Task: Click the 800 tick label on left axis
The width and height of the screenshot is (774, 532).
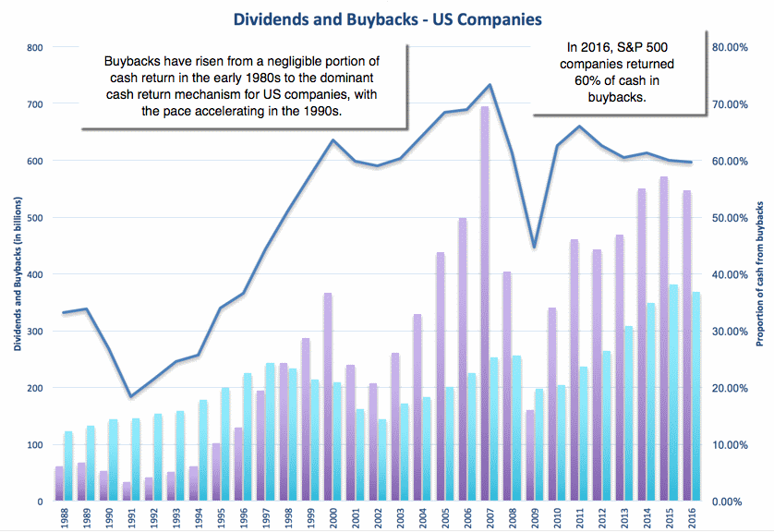Action: pyautogui.click(x=34, y=47)
